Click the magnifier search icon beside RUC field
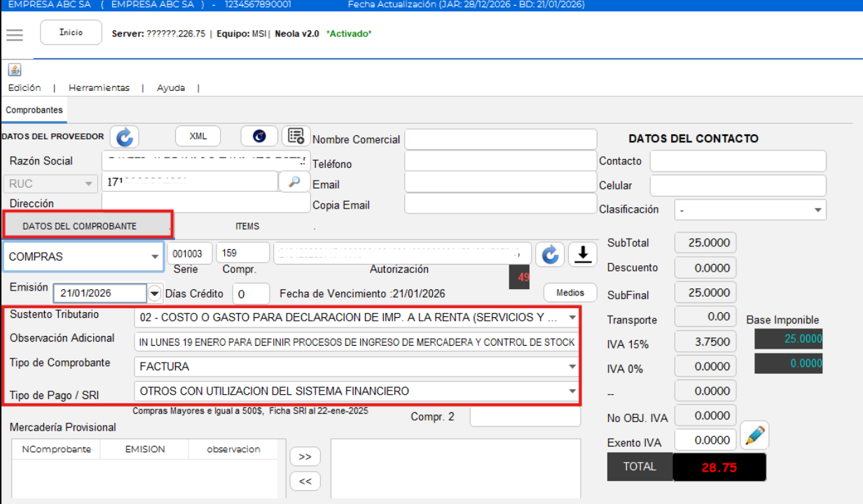Viewport: 863px width, 504px height. [294, 182]
